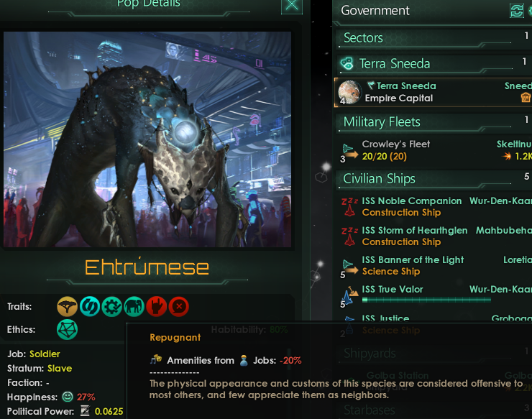This screenshot has height=419, width=532.
Task: Select Crowley's Fleet entry
Action: click(434, 151)
